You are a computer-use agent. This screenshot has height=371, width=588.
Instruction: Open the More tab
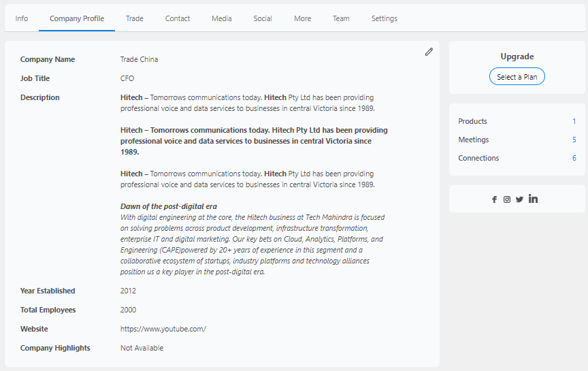tap(303, 18)
